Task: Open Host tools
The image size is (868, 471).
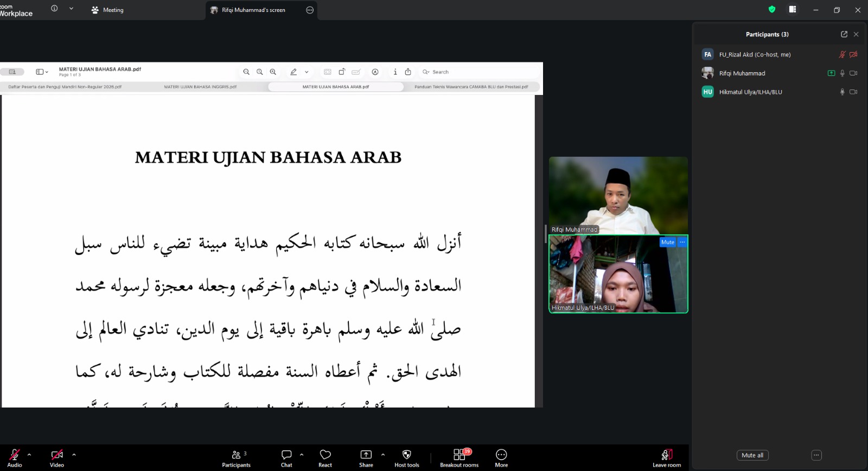Action: tap(407, 458)
